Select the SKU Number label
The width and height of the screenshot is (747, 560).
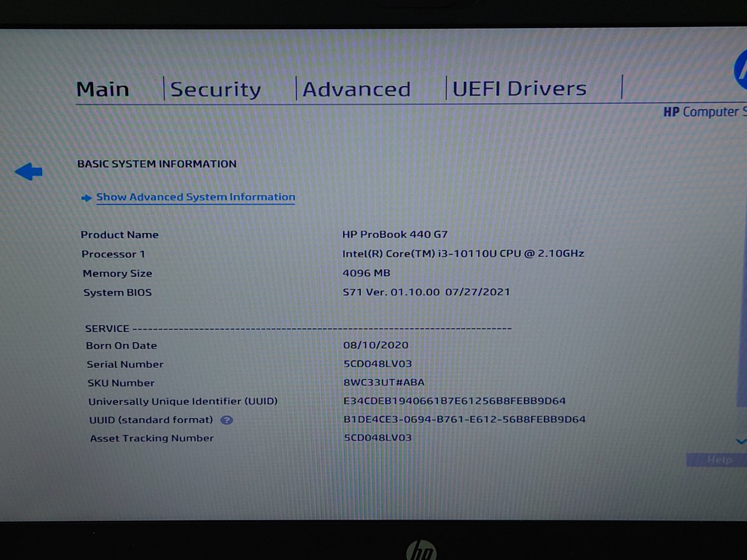tap(121, 383)
